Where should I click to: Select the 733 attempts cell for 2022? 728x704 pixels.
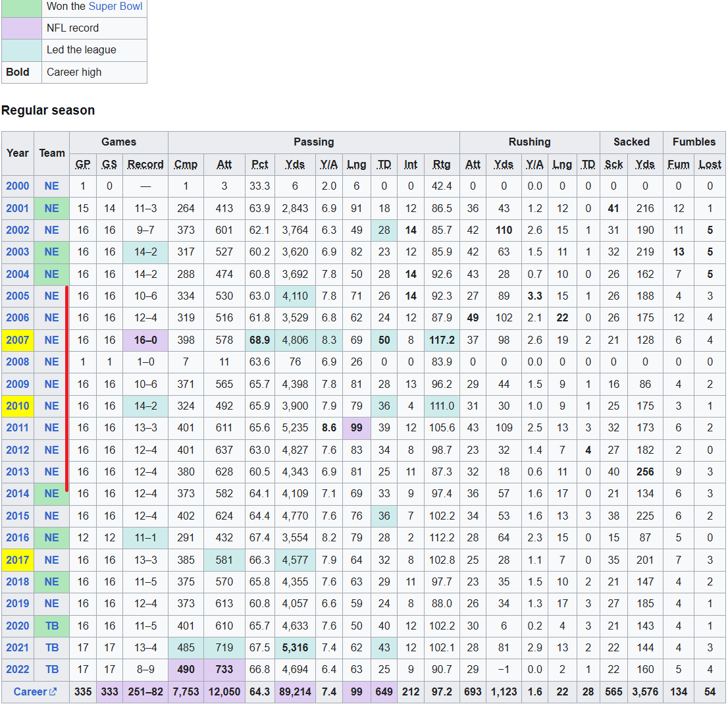coord(224,670)
